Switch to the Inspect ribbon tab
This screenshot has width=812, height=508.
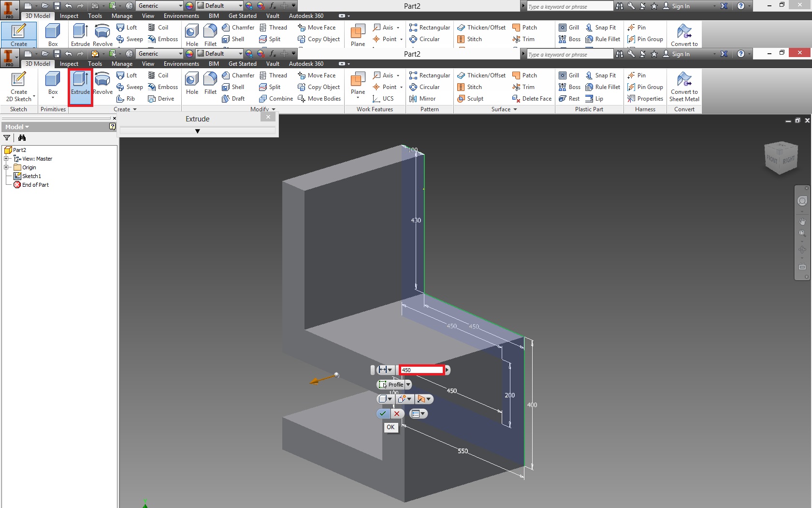click(x=69, y=63)
